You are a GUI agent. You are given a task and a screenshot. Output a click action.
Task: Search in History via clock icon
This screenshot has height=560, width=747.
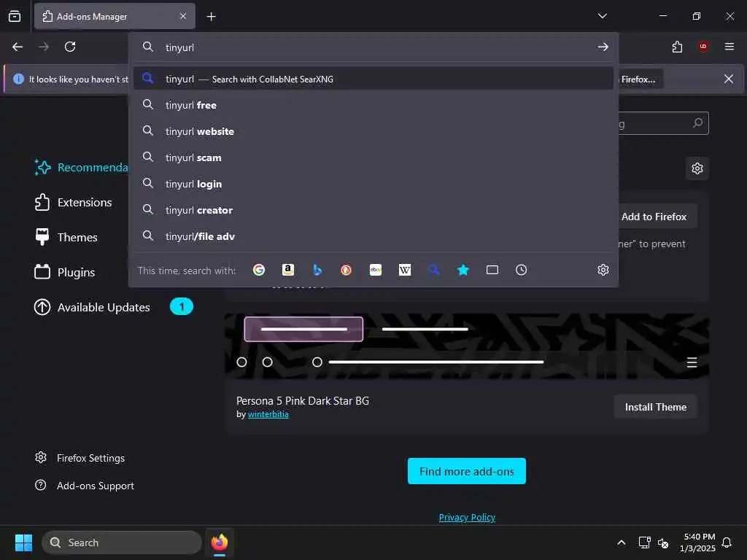click(x=521, y=270)
